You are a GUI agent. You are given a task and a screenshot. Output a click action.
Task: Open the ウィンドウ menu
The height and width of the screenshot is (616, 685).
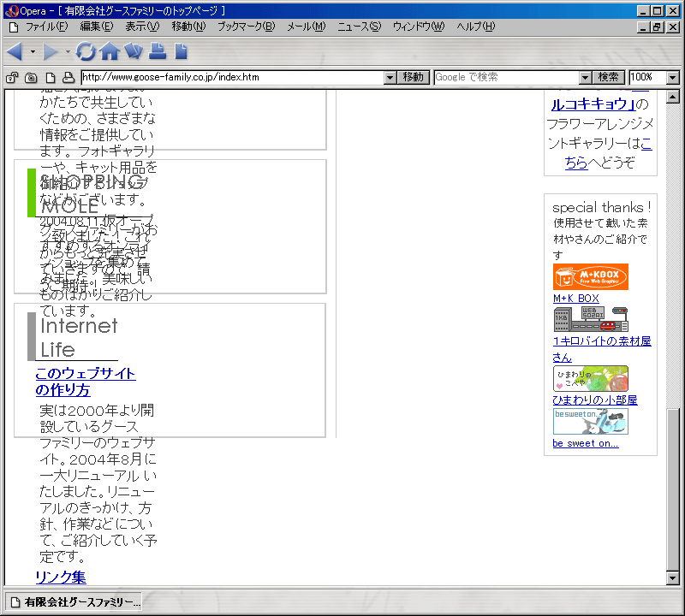click(x=419, y=27)
